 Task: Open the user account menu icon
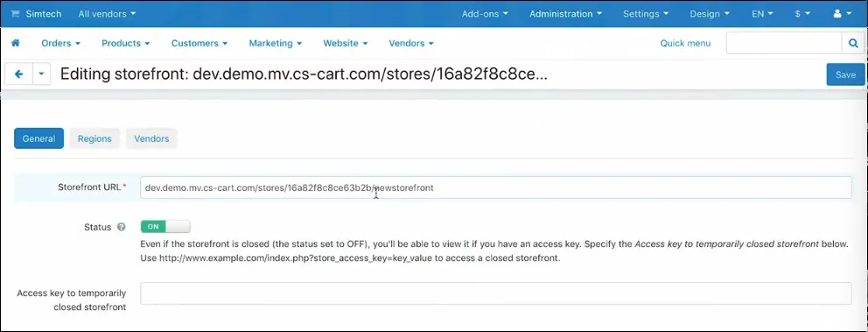[843, 14]
